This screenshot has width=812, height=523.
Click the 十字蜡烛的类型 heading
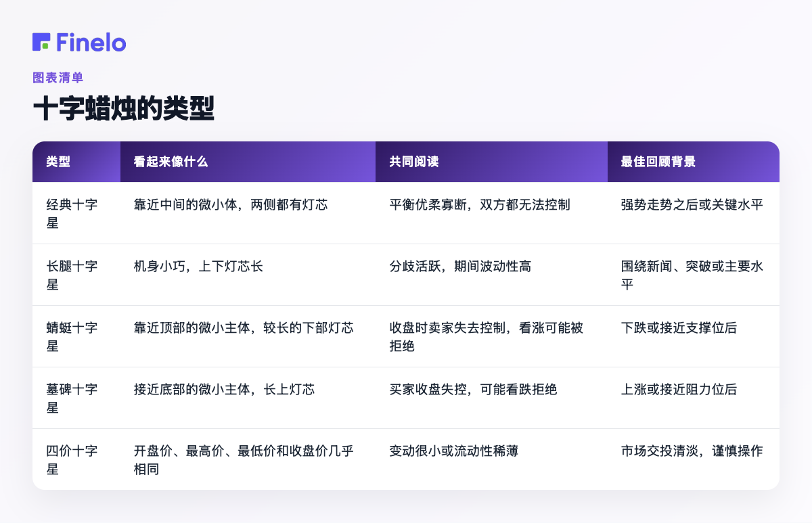(123, 109)
